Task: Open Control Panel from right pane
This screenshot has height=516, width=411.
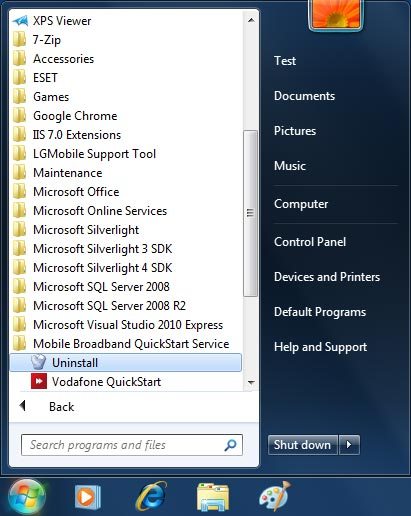Action: pos(310,242)
